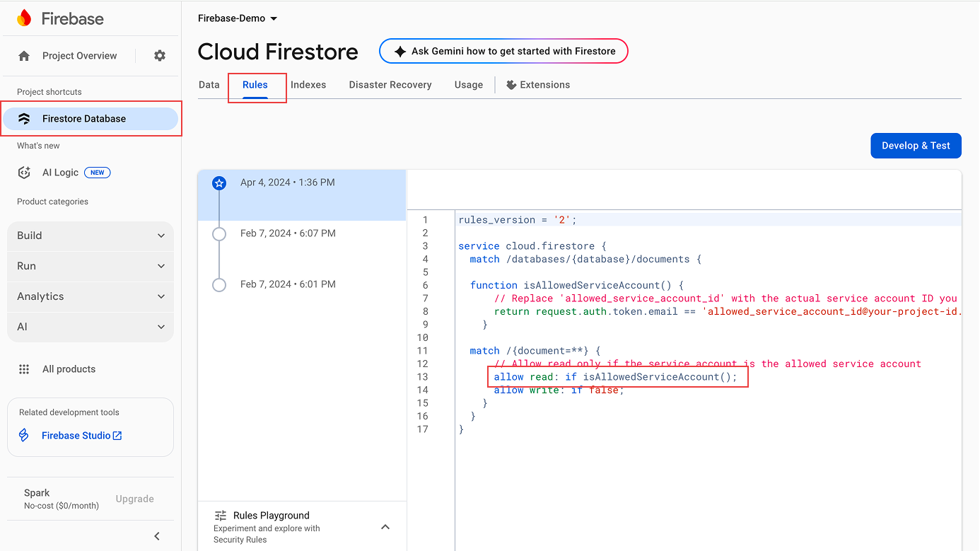The width and height of the screenshot is (980, 551).
Task: Expand the Analytics category
Action: click(x=91, y=296)
